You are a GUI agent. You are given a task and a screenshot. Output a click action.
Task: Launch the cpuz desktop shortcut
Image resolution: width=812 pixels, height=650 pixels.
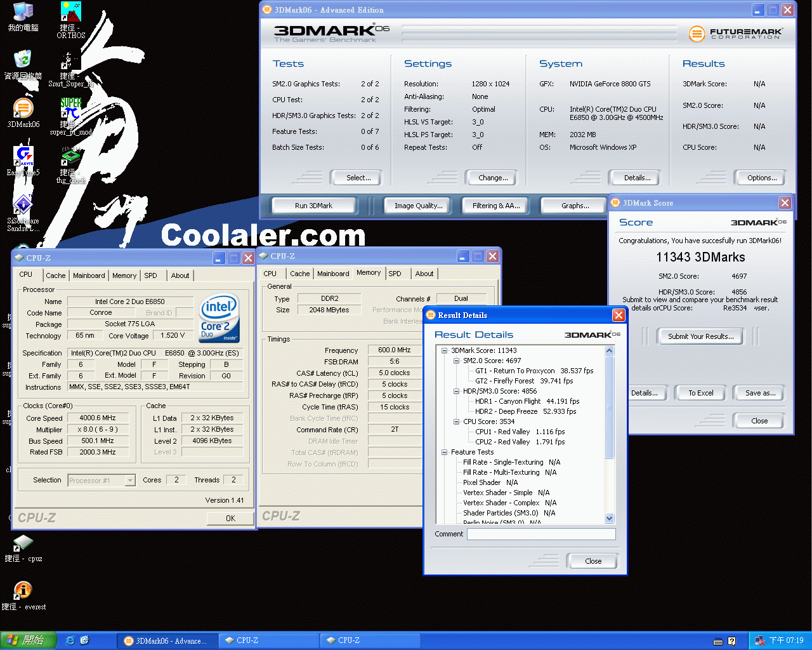(x=23, y=548)
